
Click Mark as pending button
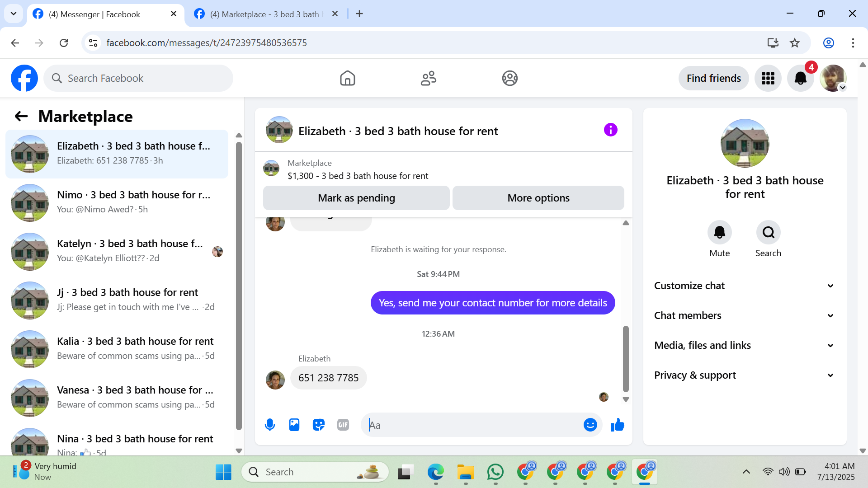(356, 198)
